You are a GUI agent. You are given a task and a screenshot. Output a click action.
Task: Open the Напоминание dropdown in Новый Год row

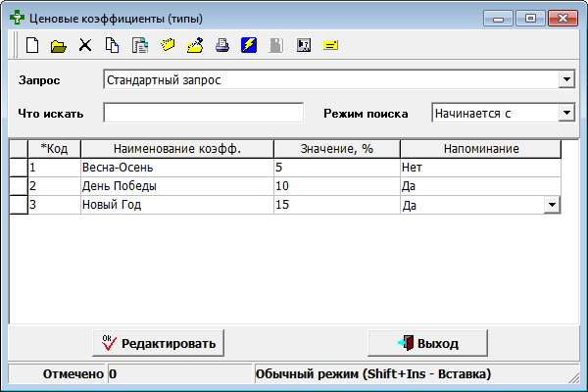(552, 205)
